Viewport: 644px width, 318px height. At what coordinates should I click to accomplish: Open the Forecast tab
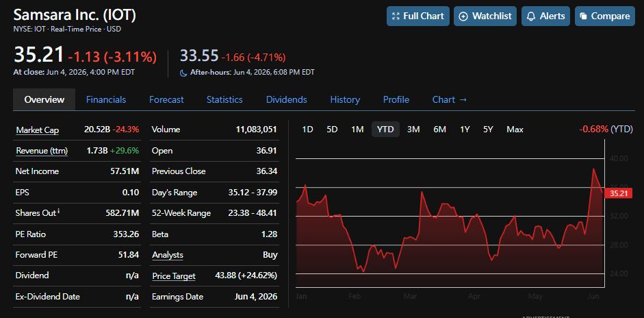point(166,99)
